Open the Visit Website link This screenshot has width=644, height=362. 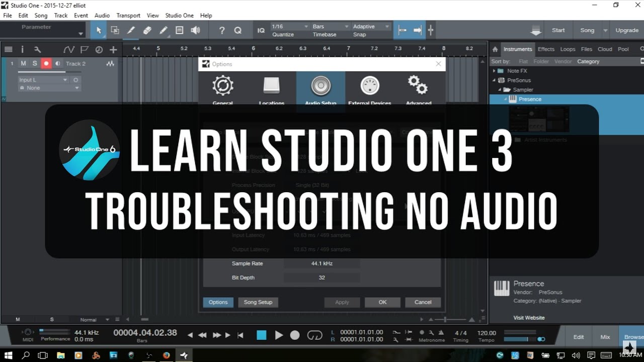(529, 318)
